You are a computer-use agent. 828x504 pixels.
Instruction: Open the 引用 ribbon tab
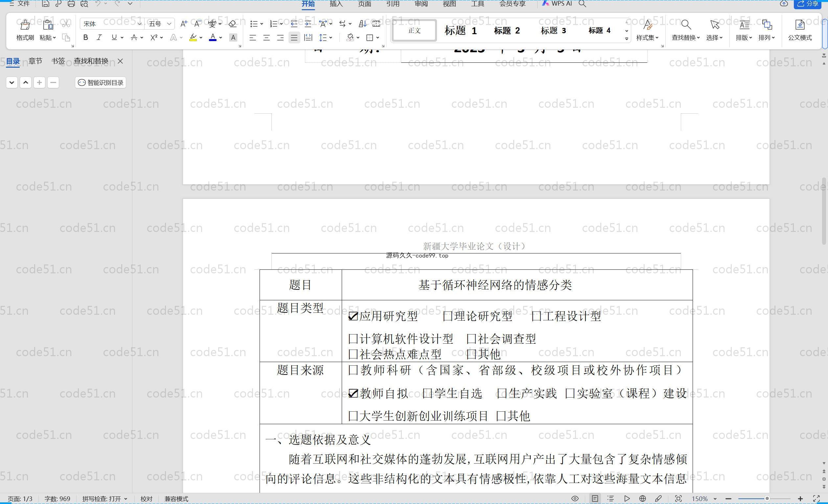point(393,4)
